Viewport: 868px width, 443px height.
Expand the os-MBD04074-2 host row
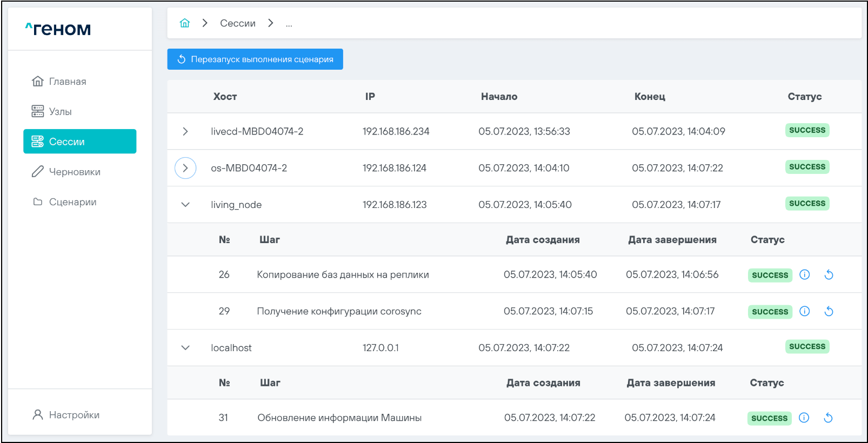tap(185, 168)
